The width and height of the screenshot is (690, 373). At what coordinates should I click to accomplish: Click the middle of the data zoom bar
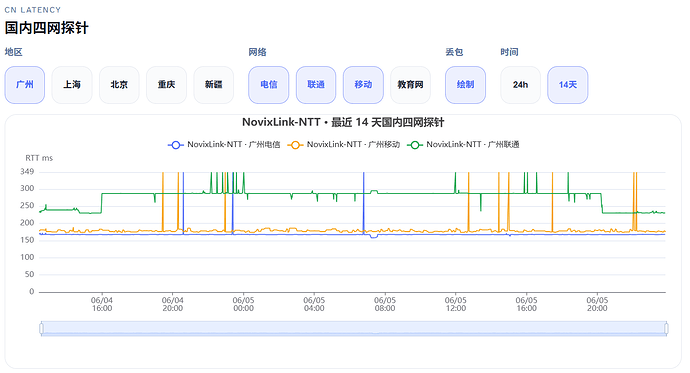coord(354,328)
